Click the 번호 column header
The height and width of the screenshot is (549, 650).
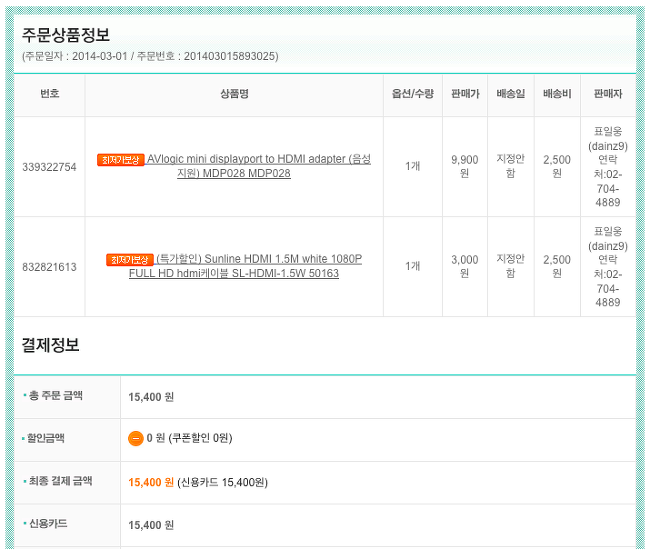pyautogui.click(x=49, y=94)
